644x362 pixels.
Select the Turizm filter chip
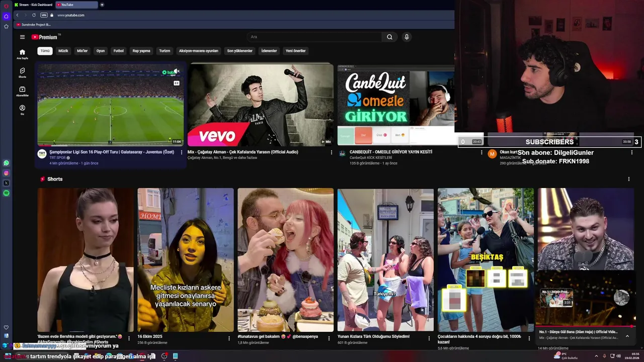165,51
